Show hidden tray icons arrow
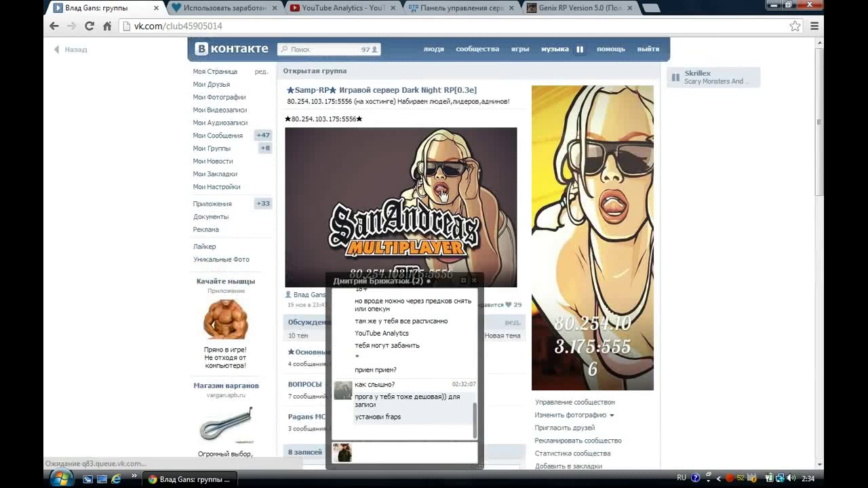Image resolution: width=868 pixels, height=488 pixels. (x=719, y=479)
